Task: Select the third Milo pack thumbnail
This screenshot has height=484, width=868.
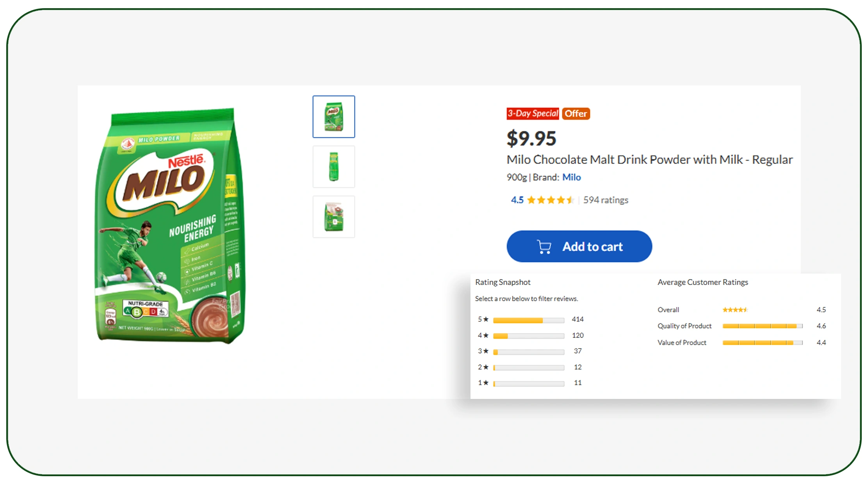Action: point(334,217)
